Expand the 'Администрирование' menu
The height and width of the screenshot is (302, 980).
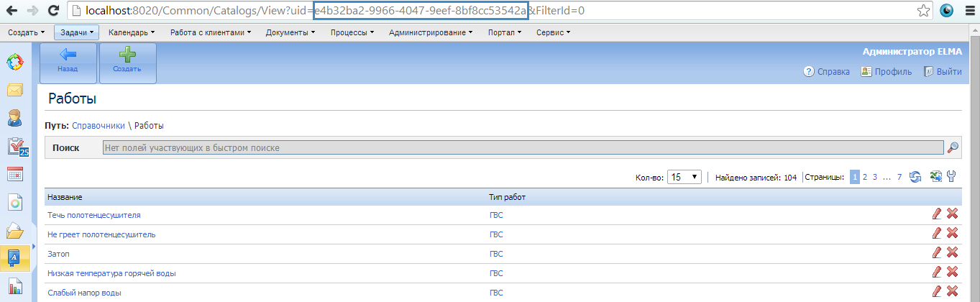pos(430,32)
